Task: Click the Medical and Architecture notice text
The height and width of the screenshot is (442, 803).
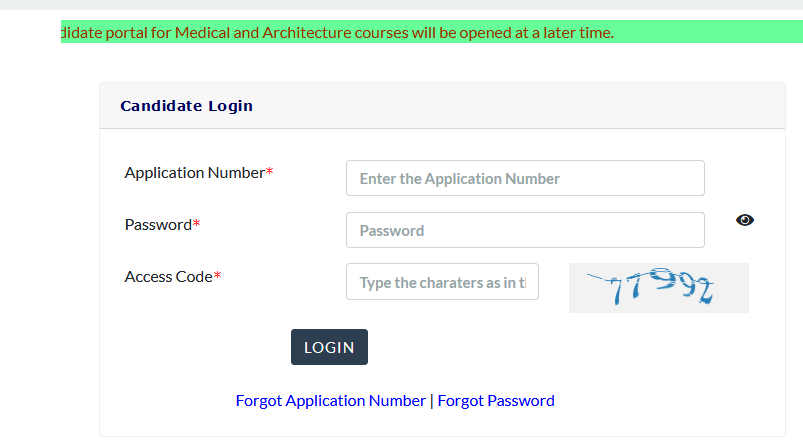Action: (337, 32)
